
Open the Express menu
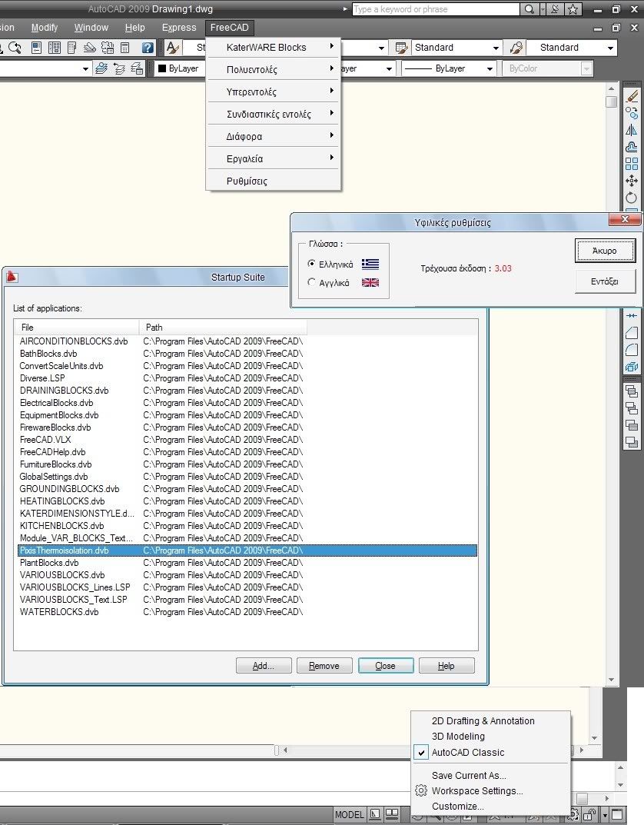coord(179,28)
